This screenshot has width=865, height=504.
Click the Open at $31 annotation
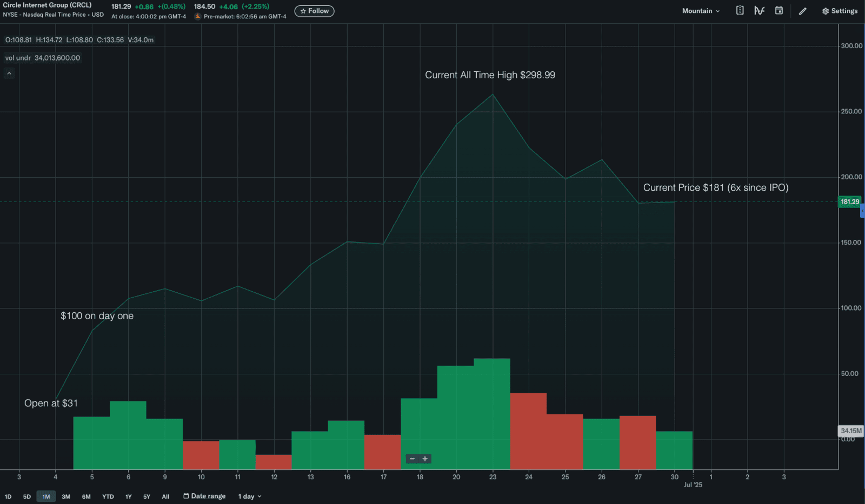[x=51, y=403]
